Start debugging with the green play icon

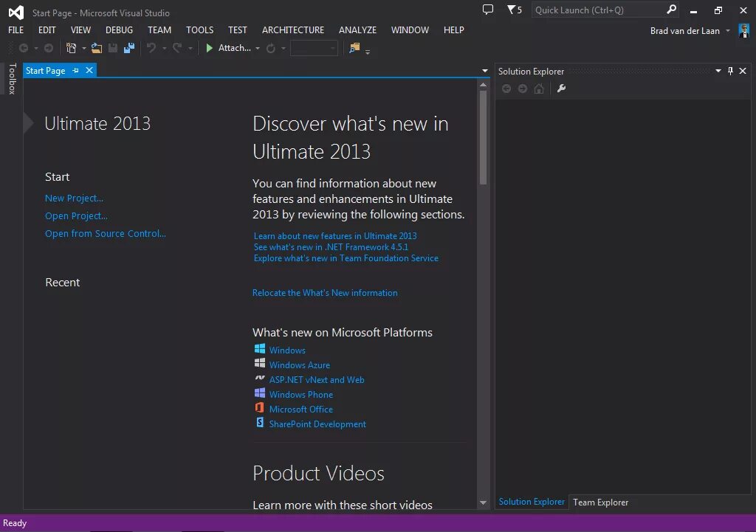point(209,48)
